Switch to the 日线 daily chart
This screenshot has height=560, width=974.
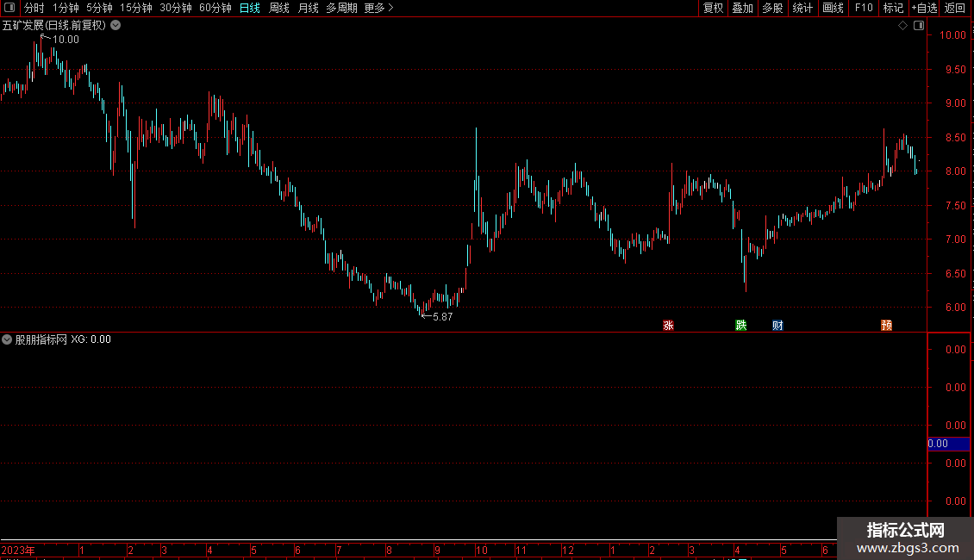(250, 8)
